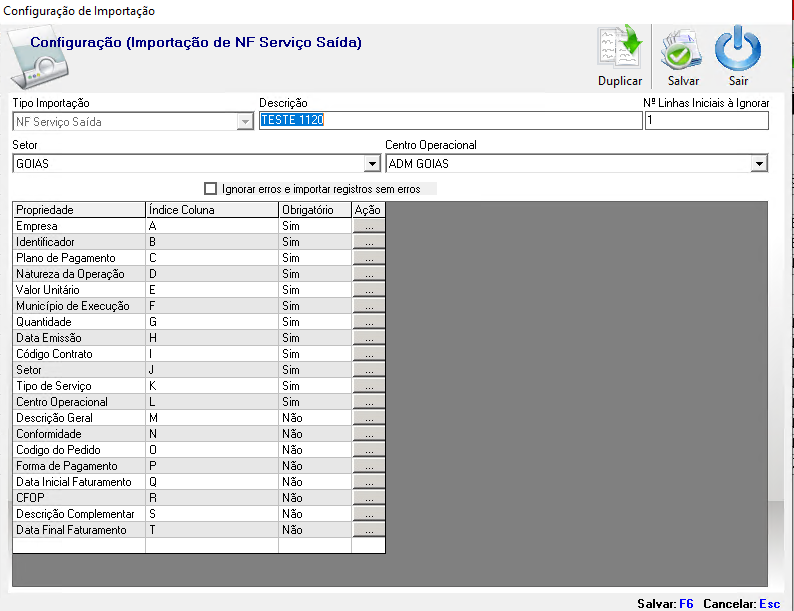Click column index cell containing A
This screenshot has height=611, width=794.
click(x=212, y=226)
